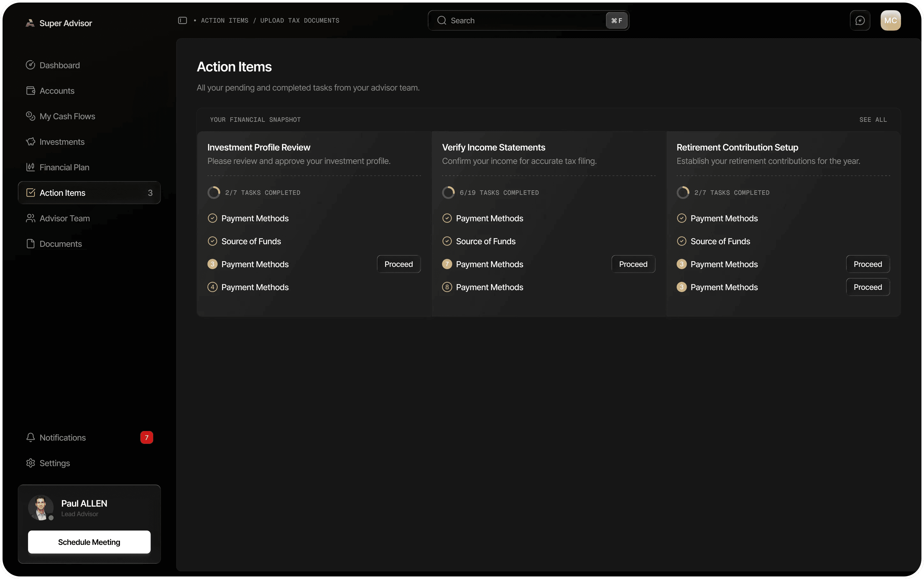924x579 pixels.
Task: Click the search magnifier icon
Action: tap(441, 20)
